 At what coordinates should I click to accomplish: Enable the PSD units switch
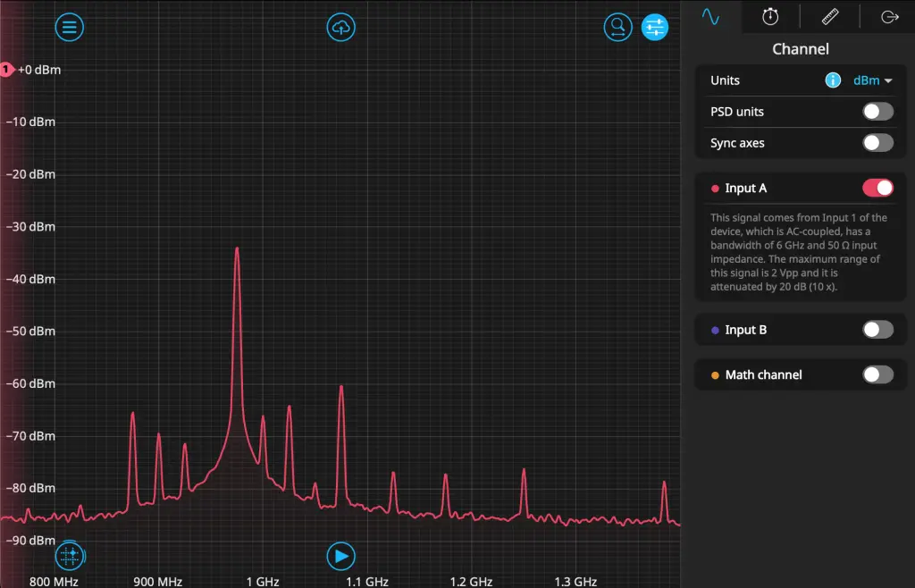pos(877,112)
